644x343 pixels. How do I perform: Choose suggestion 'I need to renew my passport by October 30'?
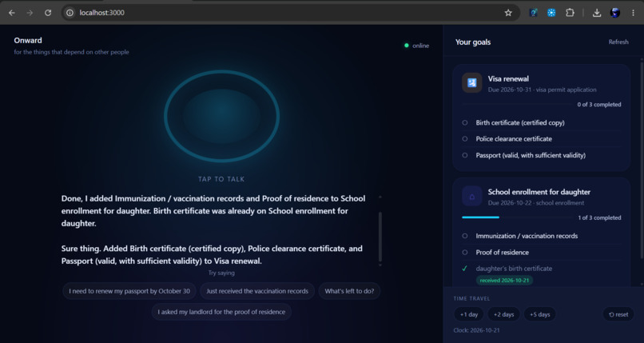click(x=129, y=291)
